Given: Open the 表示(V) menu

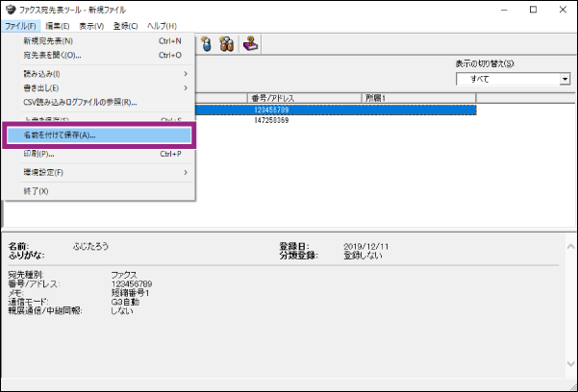Looking at the screenshot, I should point(92,25).
